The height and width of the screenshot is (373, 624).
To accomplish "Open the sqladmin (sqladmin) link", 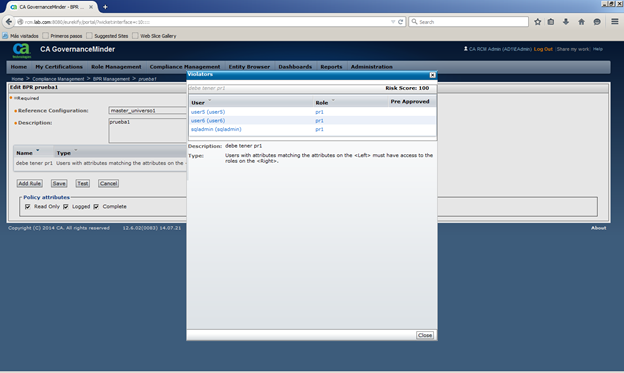I will (216, 129).
